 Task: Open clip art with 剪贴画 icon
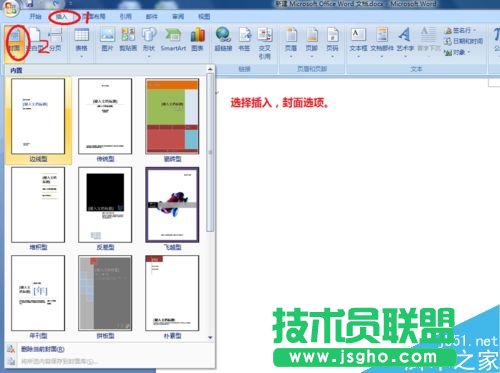tap(128, 40)
